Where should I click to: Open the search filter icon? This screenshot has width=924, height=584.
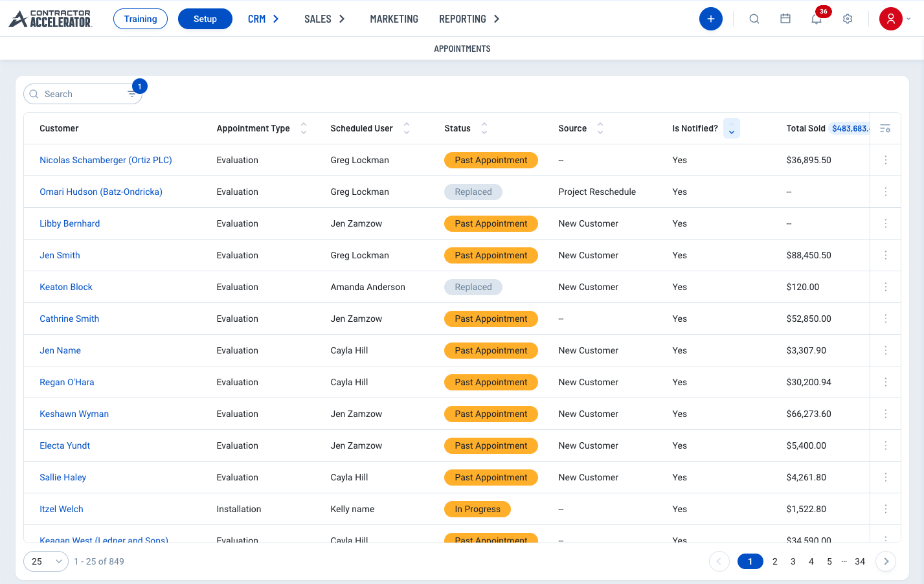pyautogui.click(x=132, y=94)
